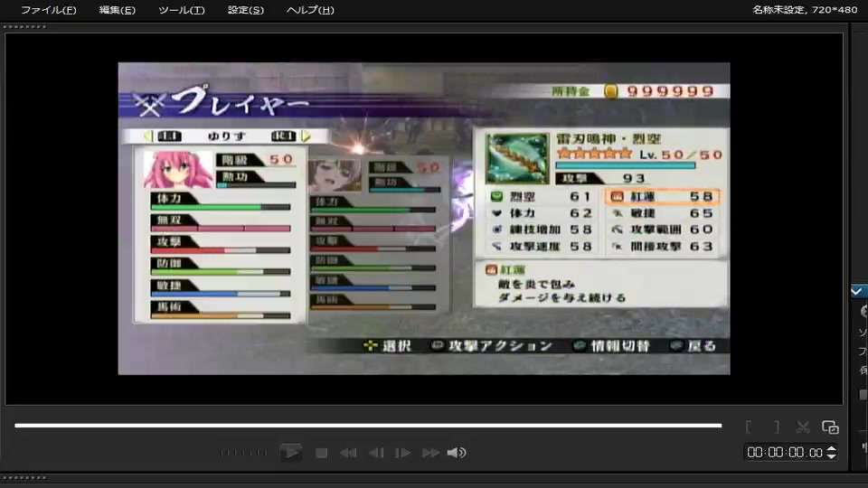Click the jog shuttle tick-mark control

point(243,453)
